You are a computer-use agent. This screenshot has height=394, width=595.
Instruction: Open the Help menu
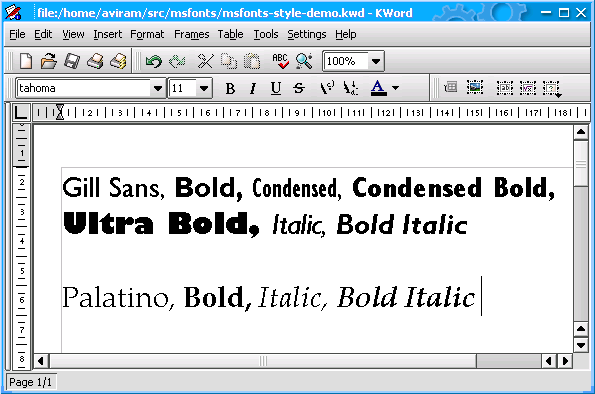346,34
